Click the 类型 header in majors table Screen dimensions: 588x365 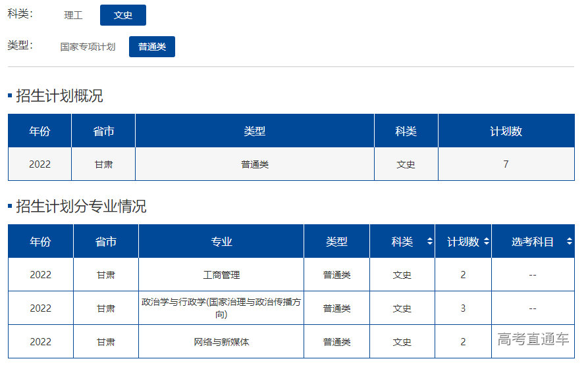(336, 241)
